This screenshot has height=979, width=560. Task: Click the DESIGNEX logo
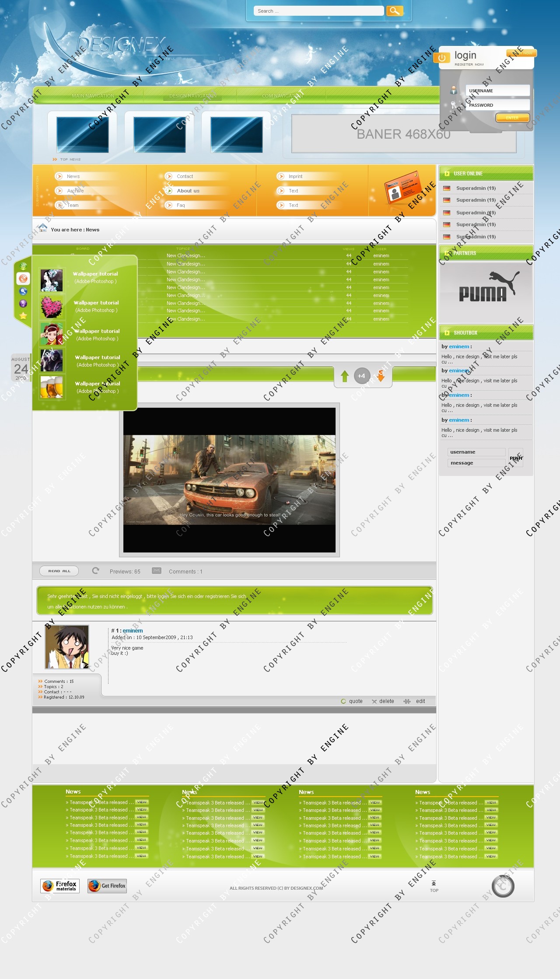point(121,45)
